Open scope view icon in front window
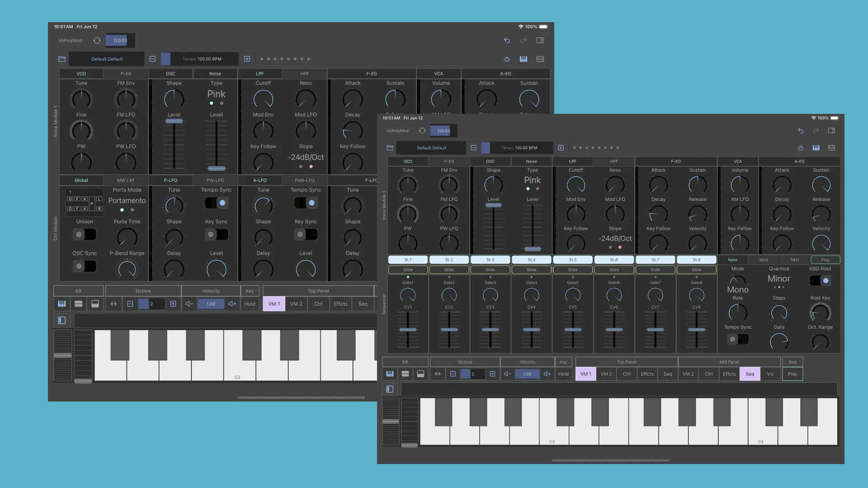The image size is (868, 488). [831, 148]
